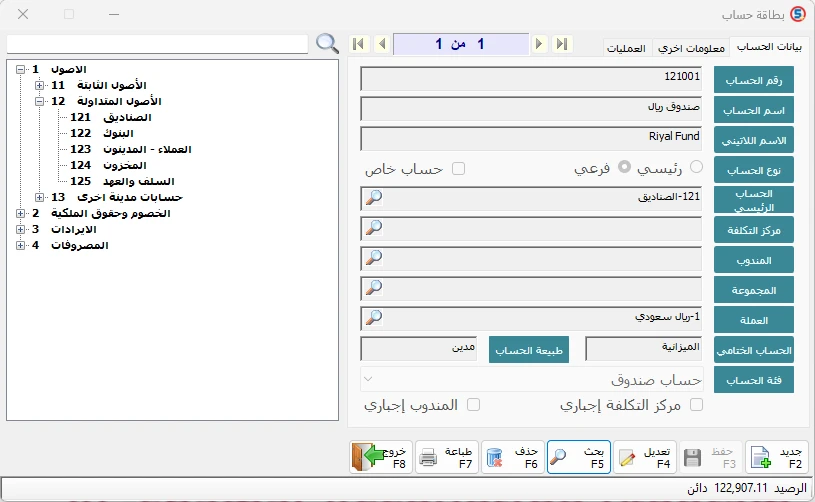Open lookup for العملة field
815x502 pixels.
point(374,318)
